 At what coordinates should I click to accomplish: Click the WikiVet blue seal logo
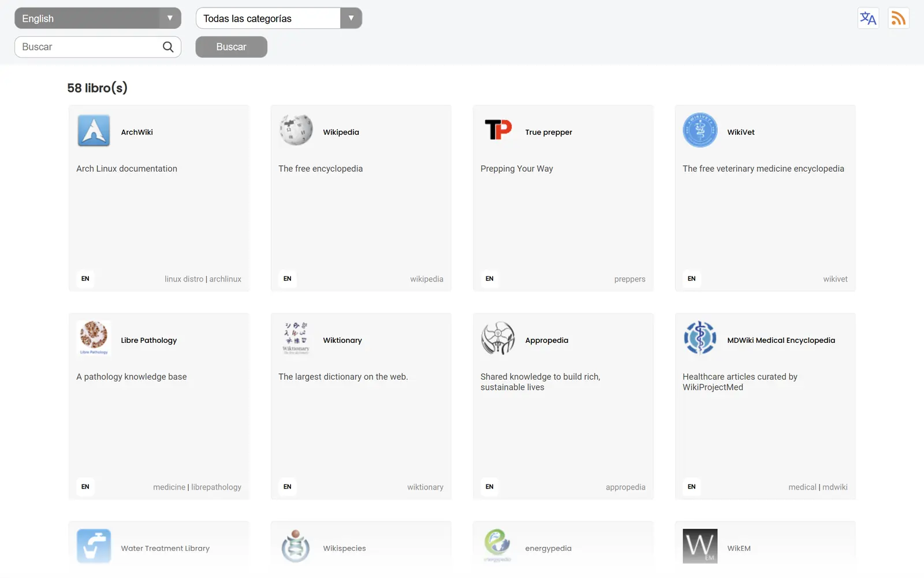point(700,130)
